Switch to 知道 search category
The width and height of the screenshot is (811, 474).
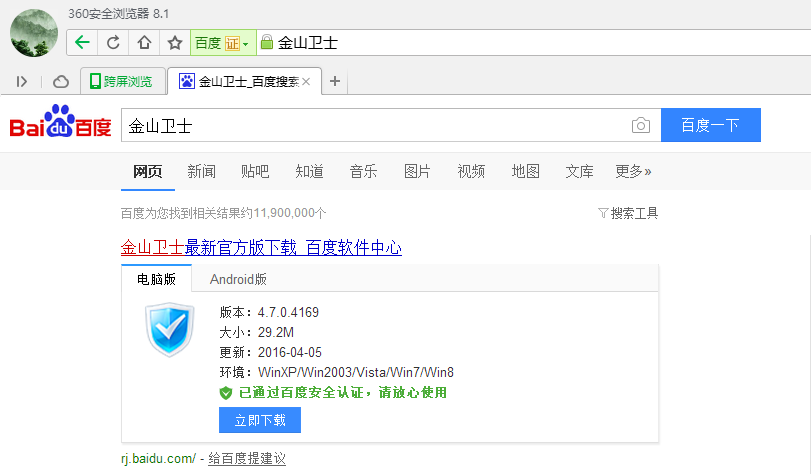pos(309,171)
